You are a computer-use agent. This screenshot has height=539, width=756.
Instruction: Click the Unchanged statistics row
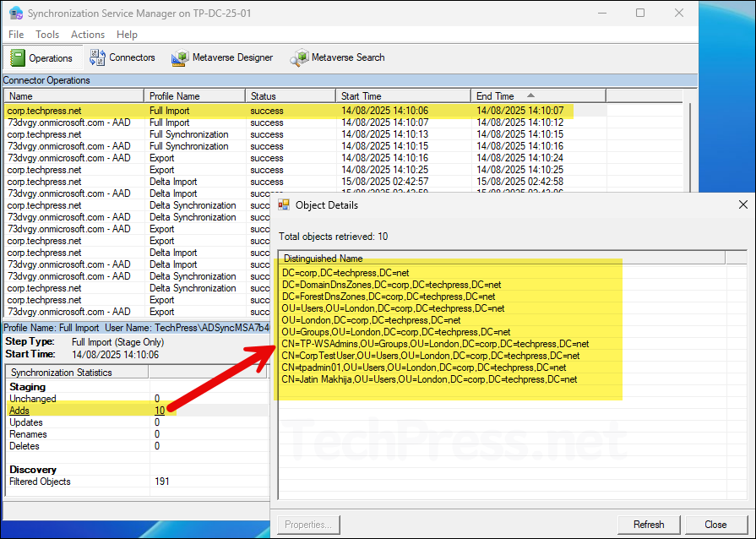137,399
